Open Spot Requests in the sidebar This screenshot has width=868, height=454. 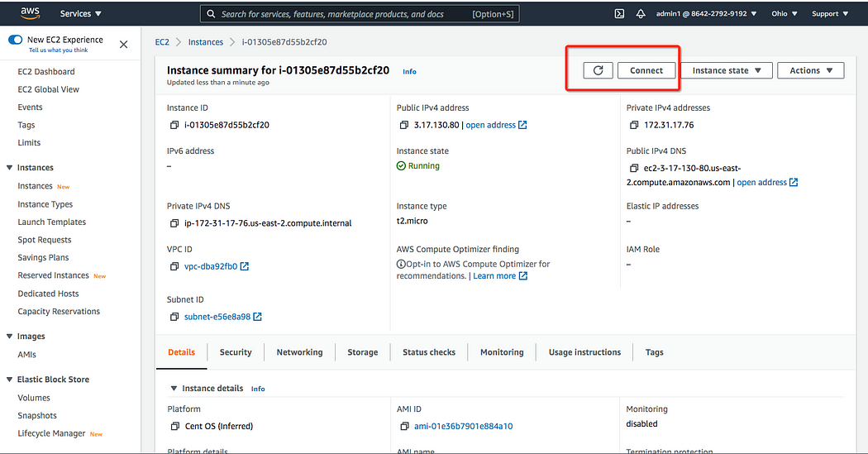click(45, 240)
